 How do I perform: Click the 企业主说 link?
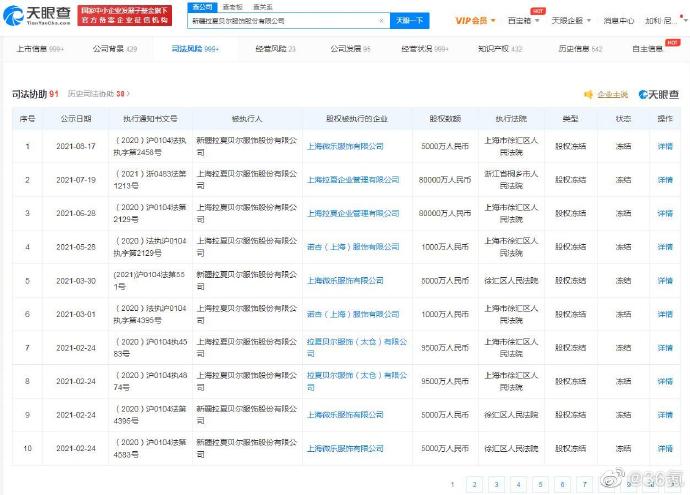(613, 95)
